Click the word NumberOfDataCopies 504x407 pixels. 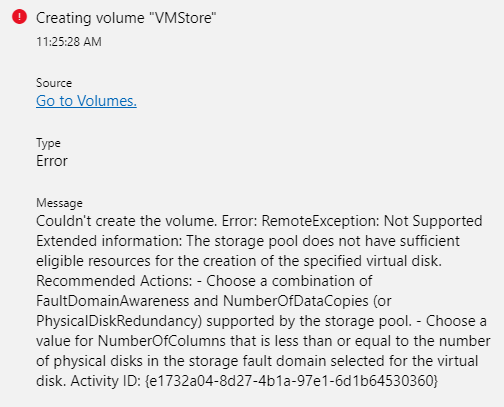[x=296, y=301]
